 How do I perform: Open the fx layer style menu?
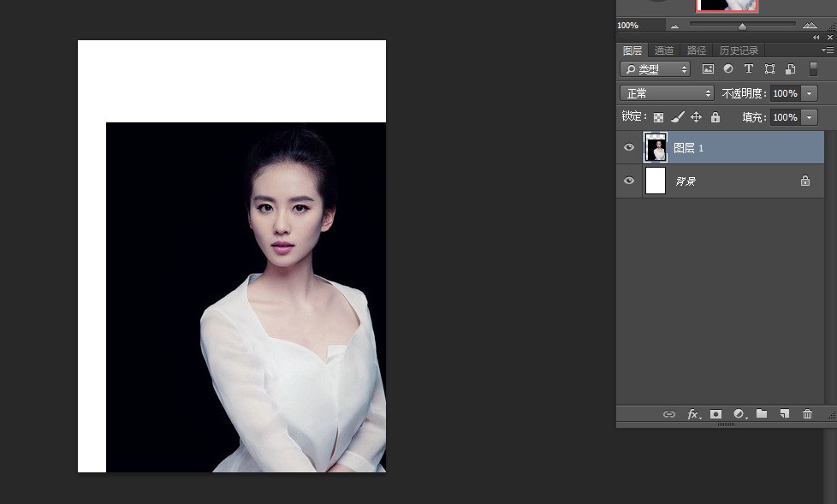tap(693, 414)
